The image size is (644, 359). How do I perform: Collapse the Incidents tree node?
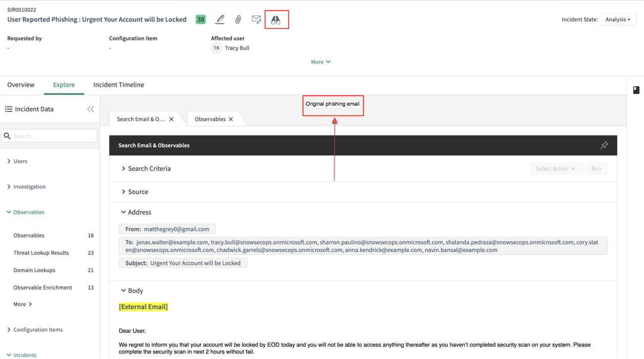(22, 355)
